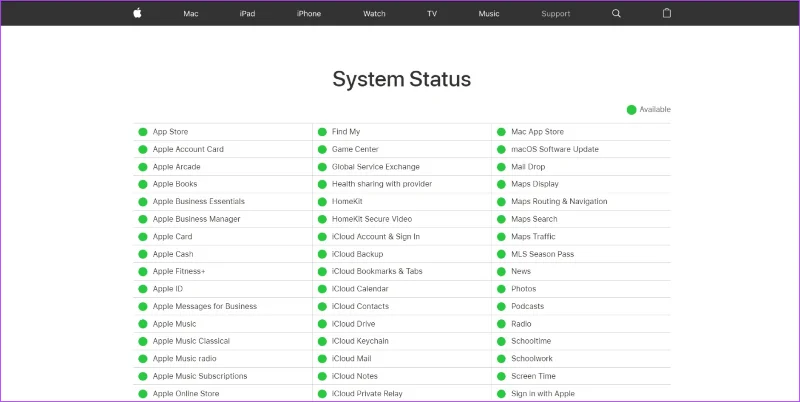Click the green dot beside App Store
Viewport: 800px width, 402px height.
[x=143, y=132]
